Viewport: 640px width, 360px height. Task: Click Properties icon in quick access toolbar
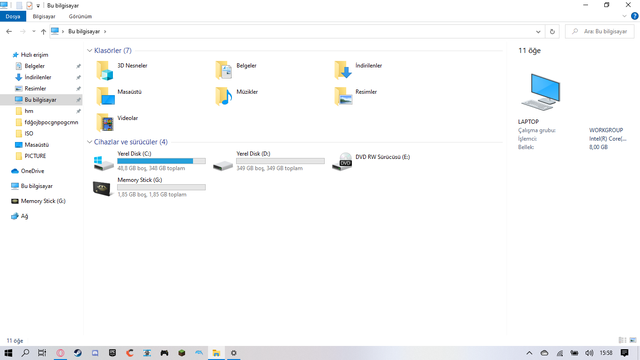29,5
